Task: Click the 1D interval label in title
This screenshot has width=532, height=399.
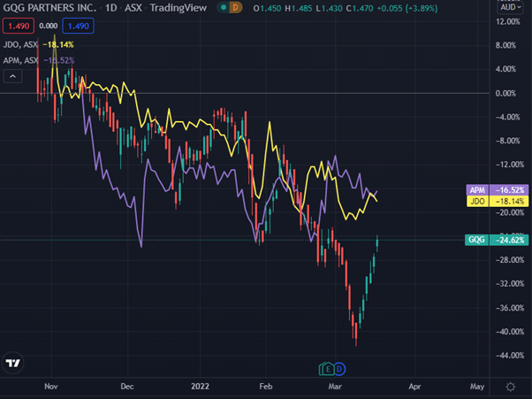Action: click(110, 7)
